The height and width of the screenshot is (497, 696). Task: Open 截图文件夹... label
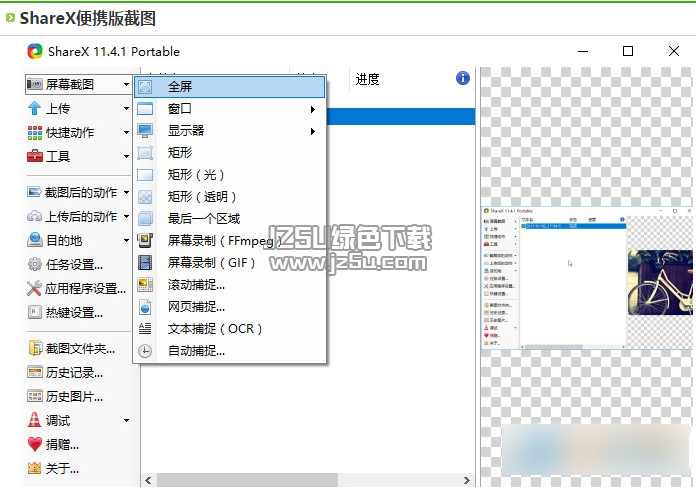point(80,348)
